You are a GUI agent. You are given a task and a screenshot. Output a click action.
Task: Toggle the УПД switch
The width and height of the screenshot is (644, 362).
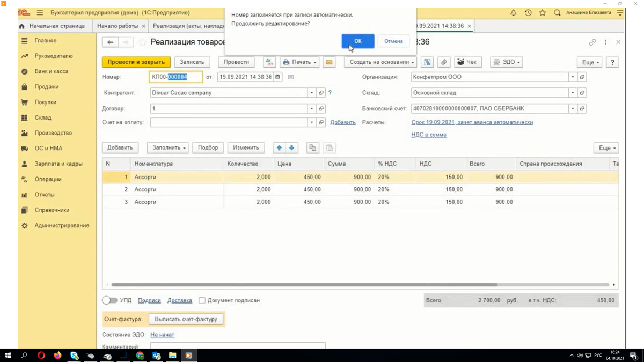(x=109, y=300)
